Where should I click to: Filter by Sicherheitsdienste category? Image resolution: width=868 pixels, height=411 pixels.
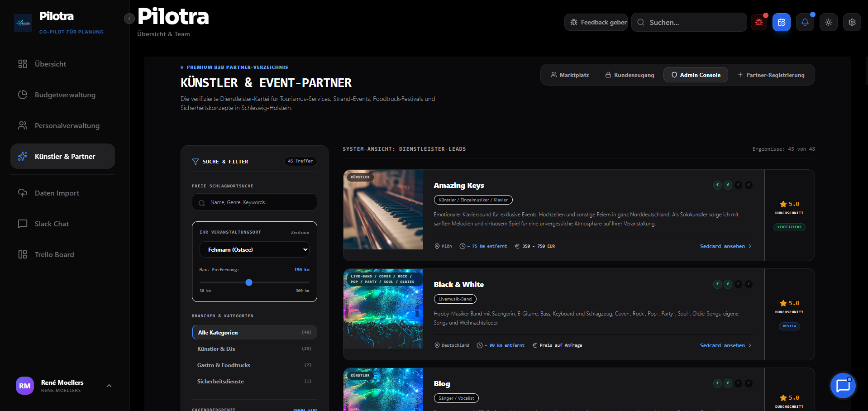coord(254,381)
